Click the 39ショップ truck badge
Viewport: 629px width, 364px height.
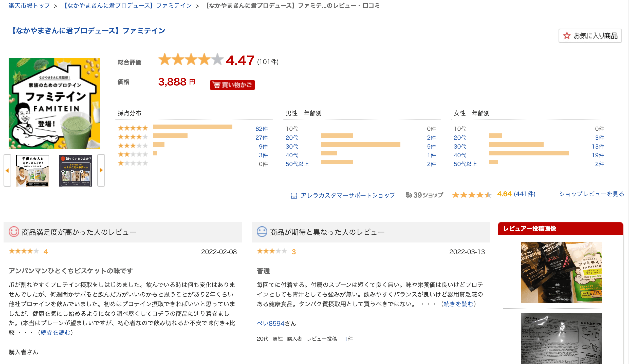[x=424, y=195]
